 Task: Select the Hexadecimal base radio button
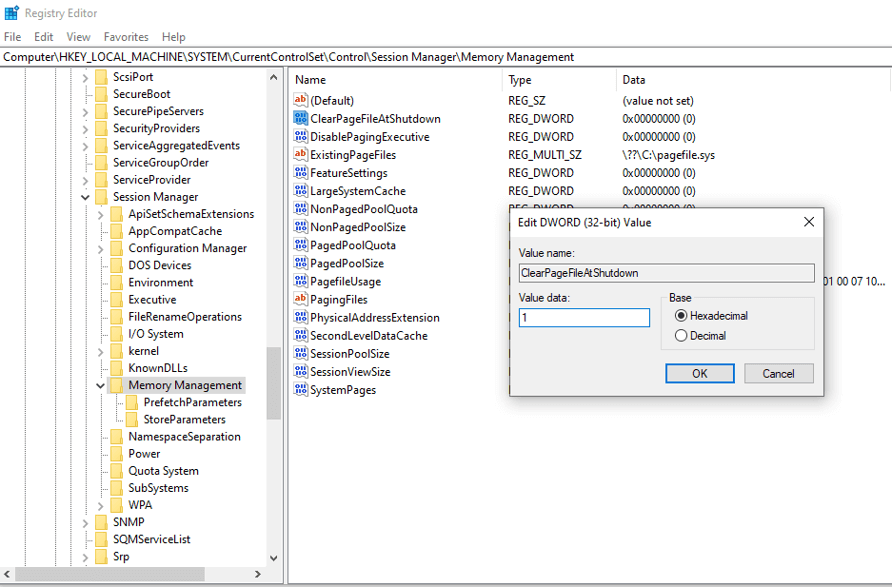(x=682, y=316)
